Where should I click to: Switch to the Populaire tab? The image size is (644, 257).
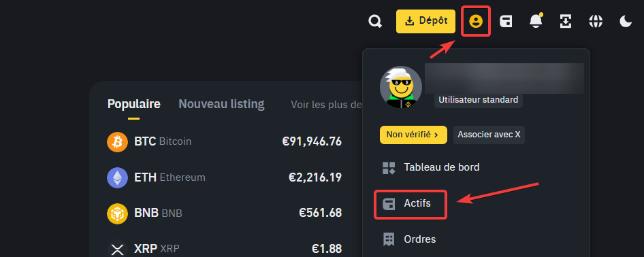click(133, 104)
